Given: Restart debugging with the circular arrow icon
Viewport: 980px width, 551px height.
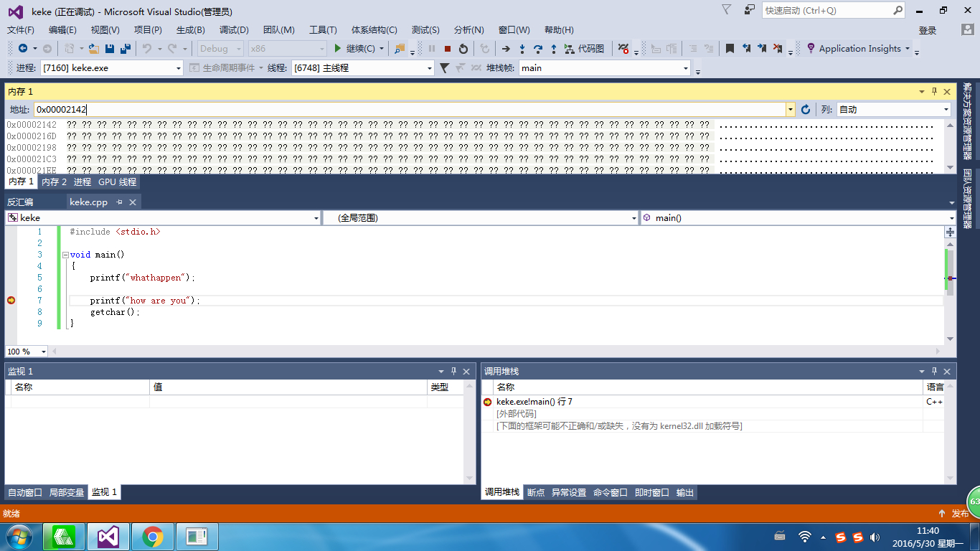Looking at the screenshot, I should 463,49.
